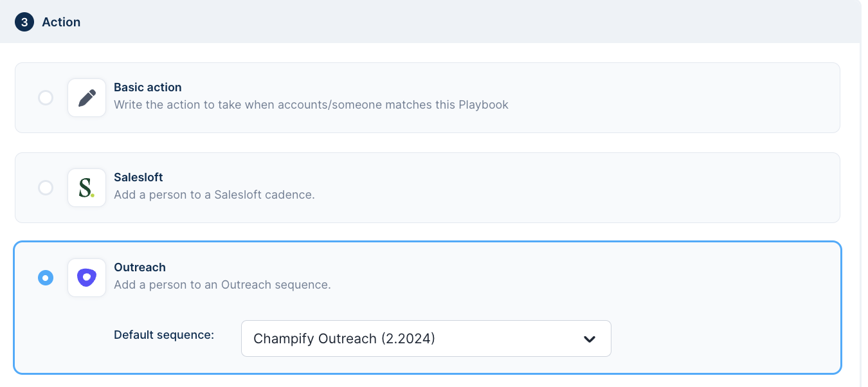
Task: Click the Basic action title text
Action: [x=148, y=87]
